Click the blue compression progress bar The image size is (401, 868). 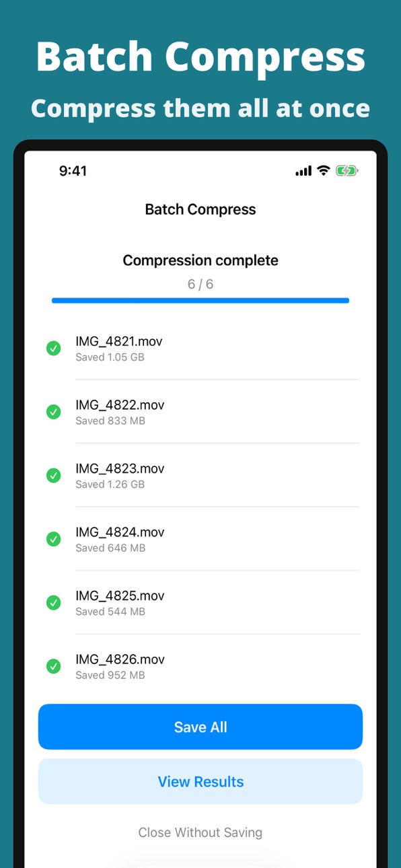tap(200, 300)
